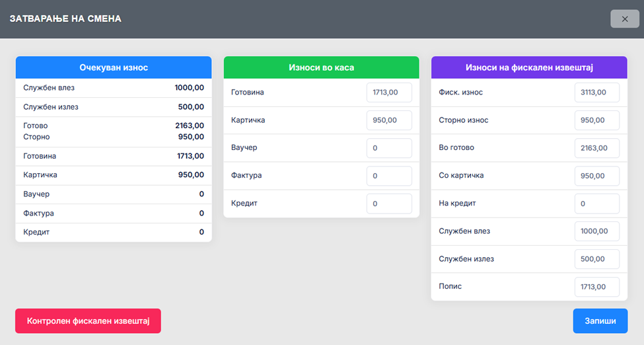Viewport: 644px width, 345px height.
Task: Focus the Картичка input under Износи во каса
Action: (x=389, y=120)
